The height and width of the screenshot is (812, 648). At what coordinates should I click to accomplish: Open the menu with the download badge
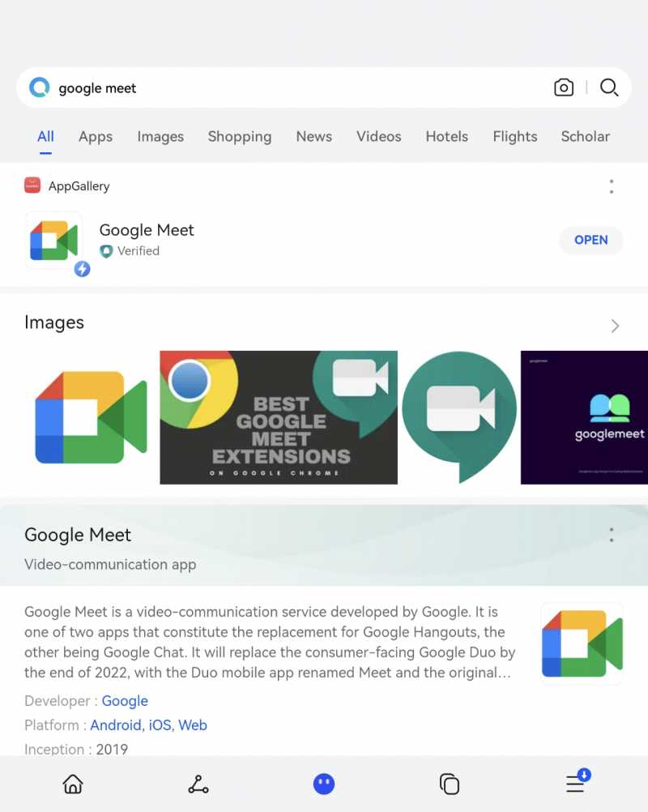[577, 782]
